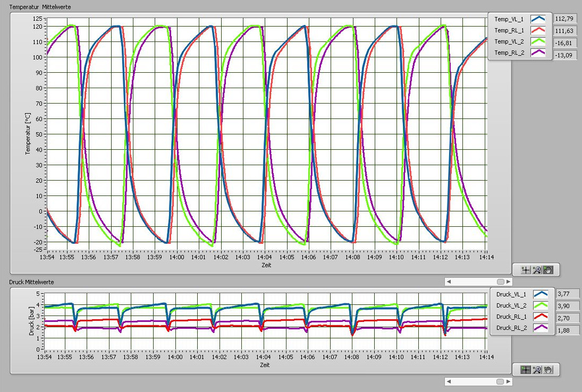Select pan hand tool in temperature graph palette

tap(548, 270)
